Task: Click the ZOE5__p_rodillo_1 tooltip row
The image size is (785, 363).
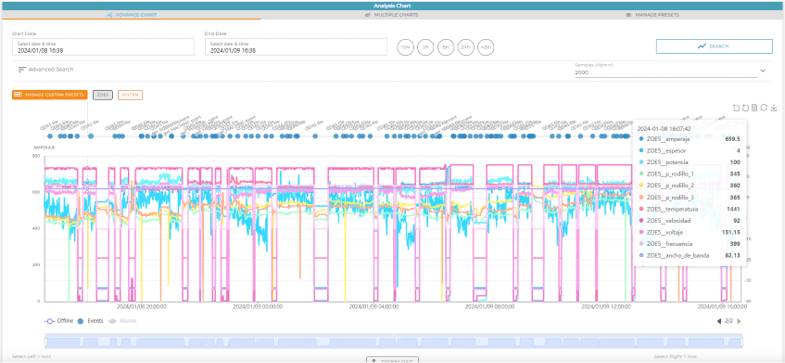Action: click(x=689, y=174)
